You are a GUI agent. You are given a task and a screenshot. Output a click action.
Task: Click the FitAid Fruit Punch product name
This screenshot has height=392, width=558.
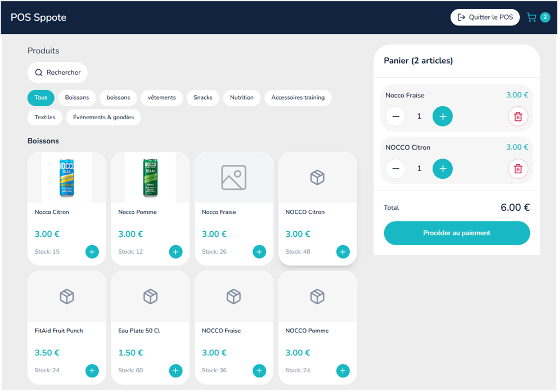(x=58, y=331)
